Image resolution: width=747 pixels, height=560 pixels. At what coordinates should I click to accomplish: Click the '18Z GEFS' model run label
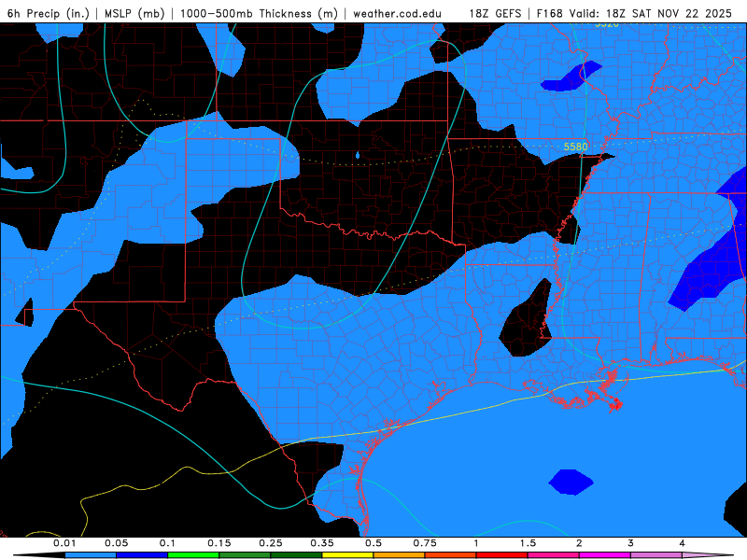click(x=495, y=13)
